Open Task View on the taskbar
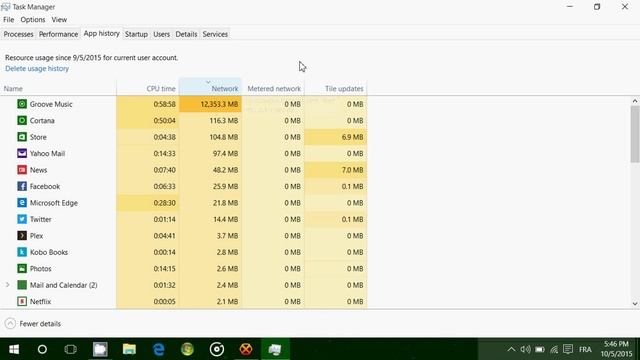 pos(71,349)
